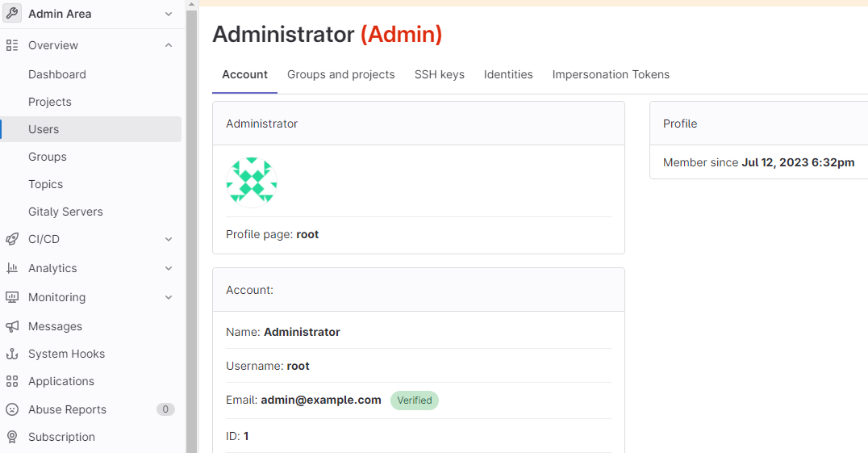Switch to the Account tab
Image resolution: width=868 pixels, height=453 pixels.
click(244, 75)
